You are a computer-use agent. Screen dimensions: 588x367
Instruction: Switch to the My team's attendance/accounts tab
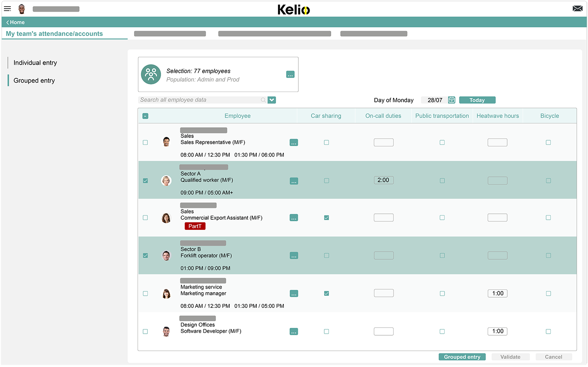click(x=54, y=34)
